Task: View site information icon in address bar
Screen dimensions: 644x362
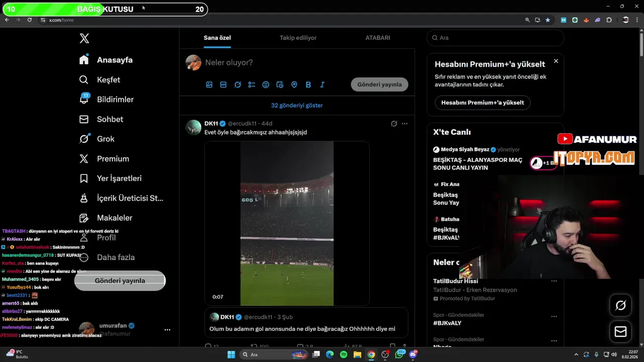Action: coord(43,20)
